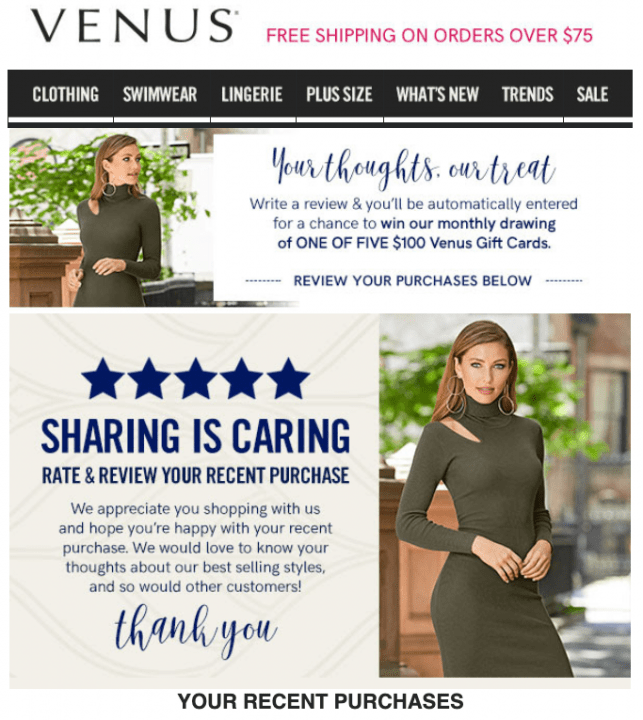Click the Sharing Is Caring headline
Screen dimensions: 643x720
pyautogui.click(x=196, y=436)
